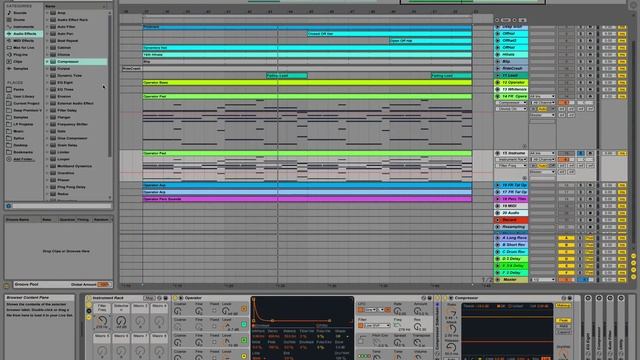The width and height of the screenshot is (640, 360).
Task: Arm track 15 Instrument for recording
Action: pos(590,153)
